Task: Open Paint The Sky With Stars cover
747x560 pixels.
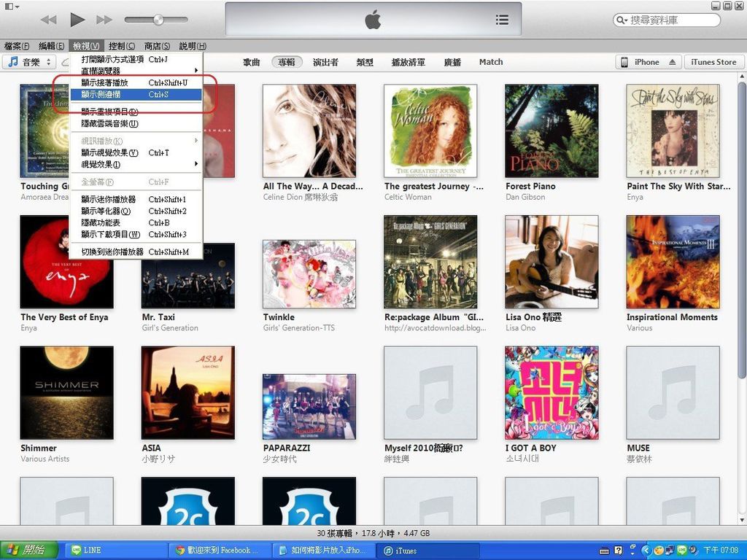Action: (673, 131)
